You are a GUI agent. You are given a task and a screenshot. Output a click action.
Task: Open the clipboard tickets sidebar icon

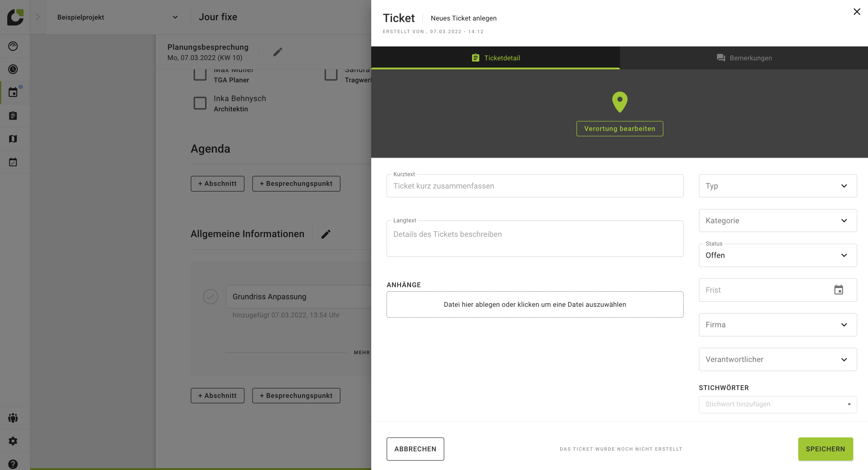click(13, 116)
